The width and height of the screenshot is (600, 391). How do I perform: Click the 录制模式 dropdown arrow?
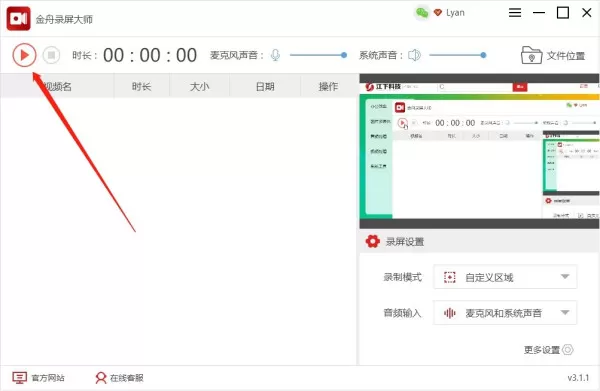point(565,276)
